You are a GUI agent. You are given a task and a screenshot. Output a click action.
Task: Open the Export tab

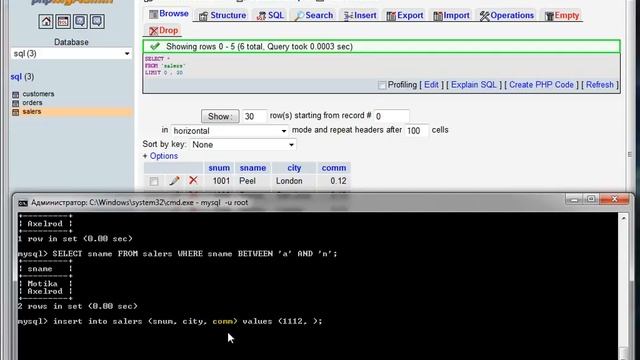pyautogui.click(x=405, y=16)
